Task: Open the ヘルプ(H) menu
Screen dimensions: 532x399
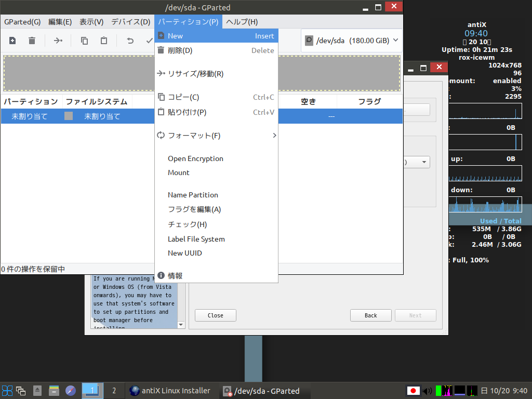Action: coord(242,22)
